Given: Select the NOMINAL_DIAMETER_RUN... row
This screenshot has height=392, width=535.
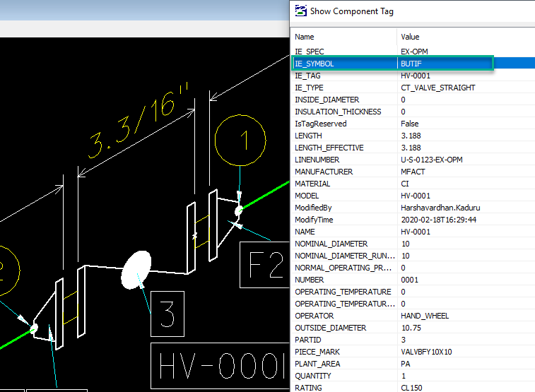Looking at the screenshot, I should pyautogui.click(x=413, y=256).
